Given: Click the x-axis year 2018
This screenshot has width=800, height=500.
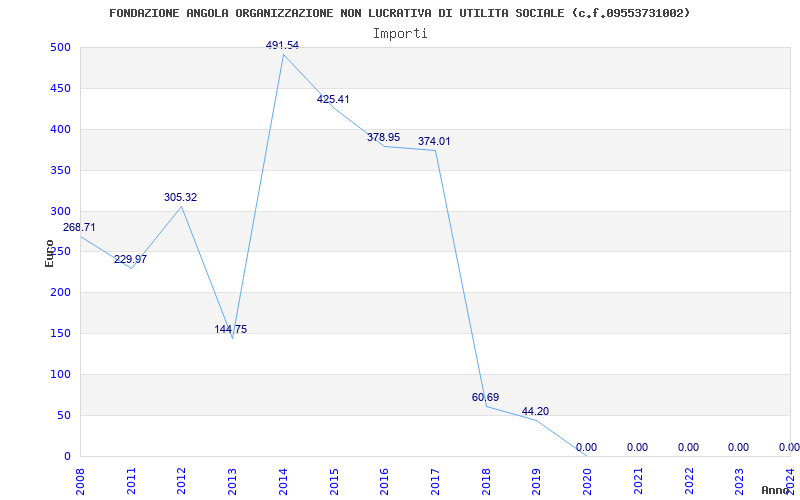Looking at the screenshot, I should click(x=486, y=481).
